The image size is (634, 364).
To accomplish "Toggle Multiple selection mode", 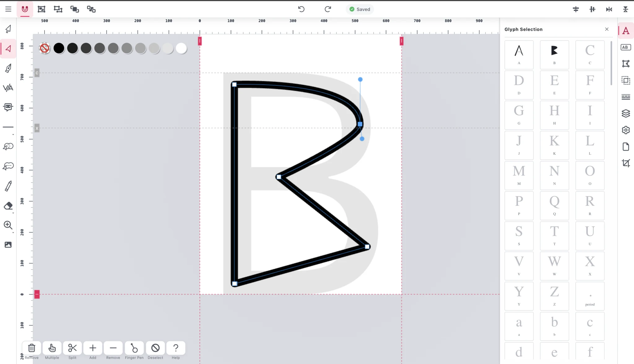I will (52, 351).
